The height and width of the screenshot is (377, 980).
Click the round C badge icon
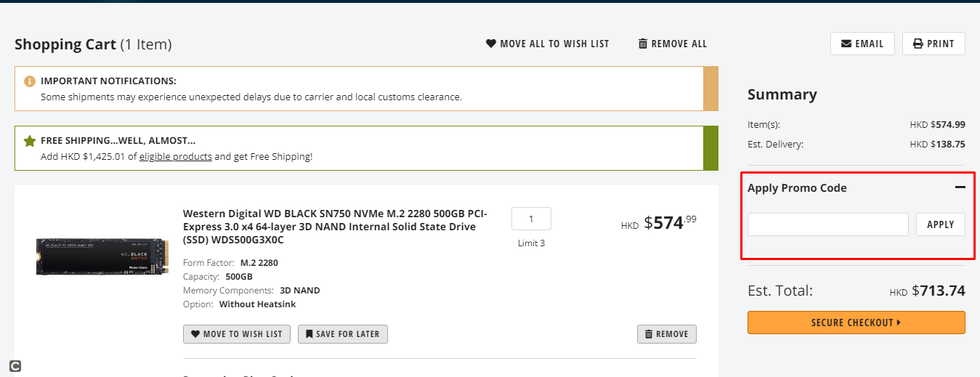pos(15,366)
